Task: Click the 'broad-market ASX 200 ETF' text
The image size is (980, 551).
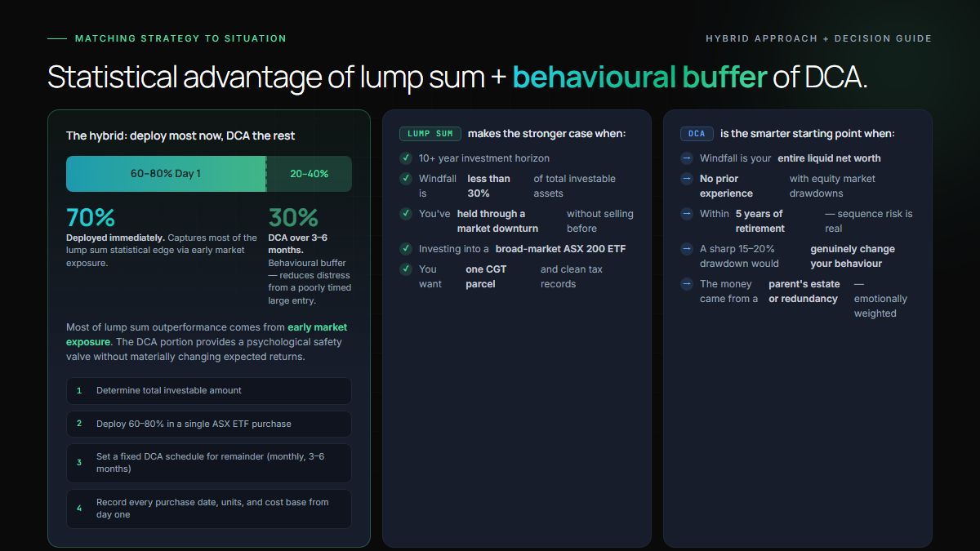Action: coord(561,249)
